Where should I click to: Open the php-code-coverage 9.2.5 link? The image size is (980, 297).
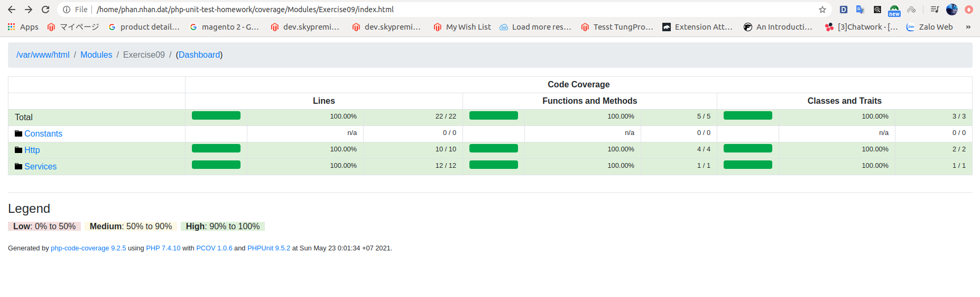(88, 248)
